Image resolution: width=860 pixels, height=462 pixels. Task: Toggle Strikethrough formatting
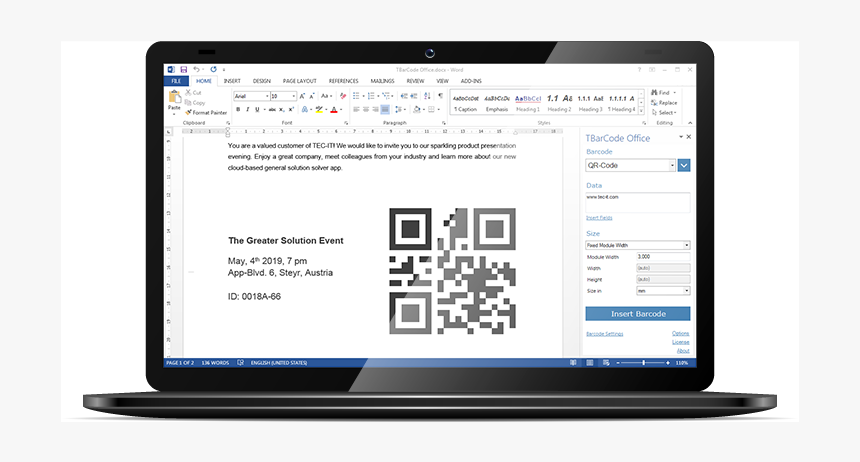(x=272, y=110)
